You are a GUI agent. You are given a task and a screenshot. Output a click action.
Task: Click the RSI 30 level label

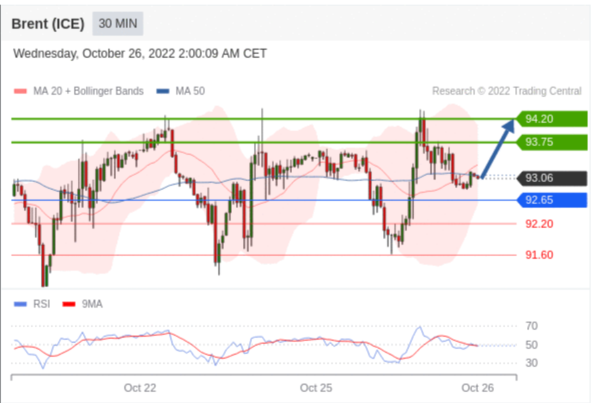click(x=531, y=363)
